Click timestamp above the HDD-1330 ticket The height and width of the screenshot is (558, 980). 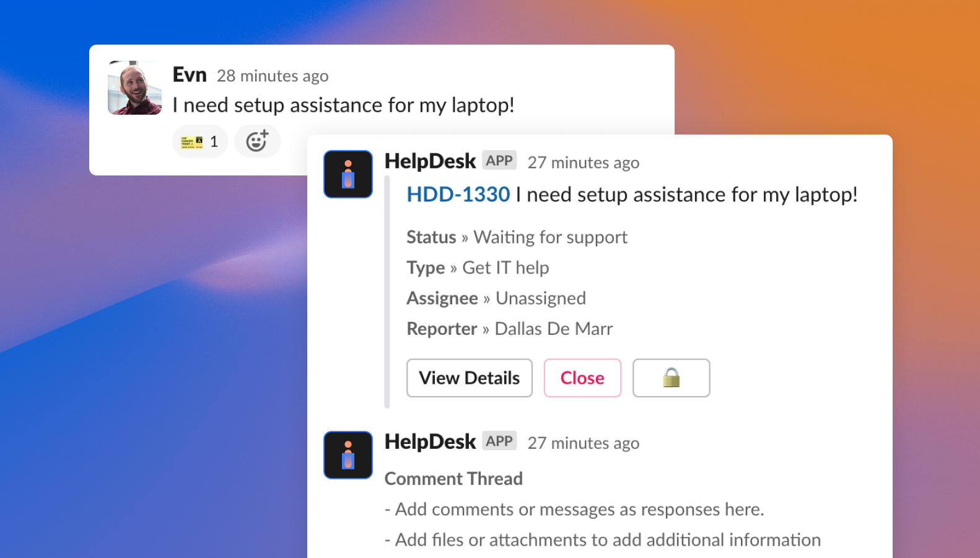[x=583, y=163]
